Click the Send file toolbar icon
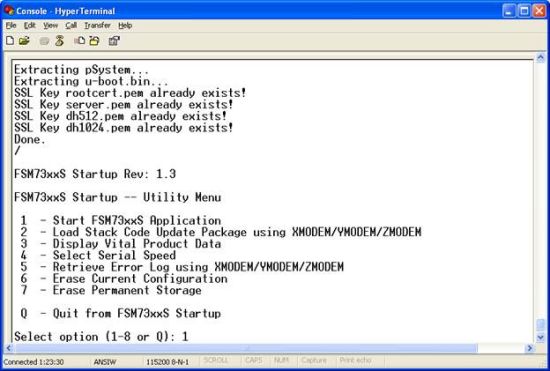Screen dimensions: 550x371 [80, 41]
